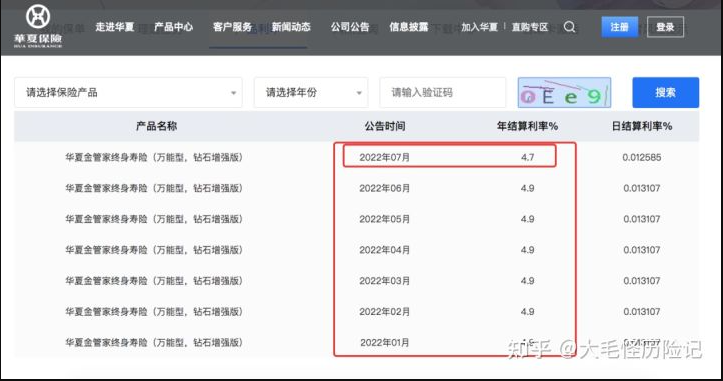This screenshot has height=381, width=723.
Task: Select the 2022年03月 date cell
Action: pyautogui.click(x=385, y=281)
